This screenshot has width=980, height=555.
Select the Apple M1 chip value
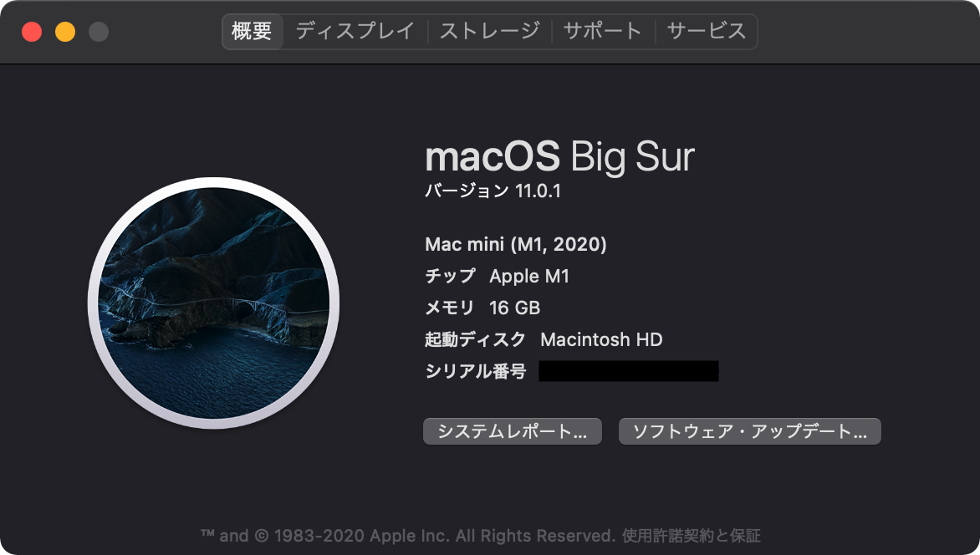click(x=529, y=276)
